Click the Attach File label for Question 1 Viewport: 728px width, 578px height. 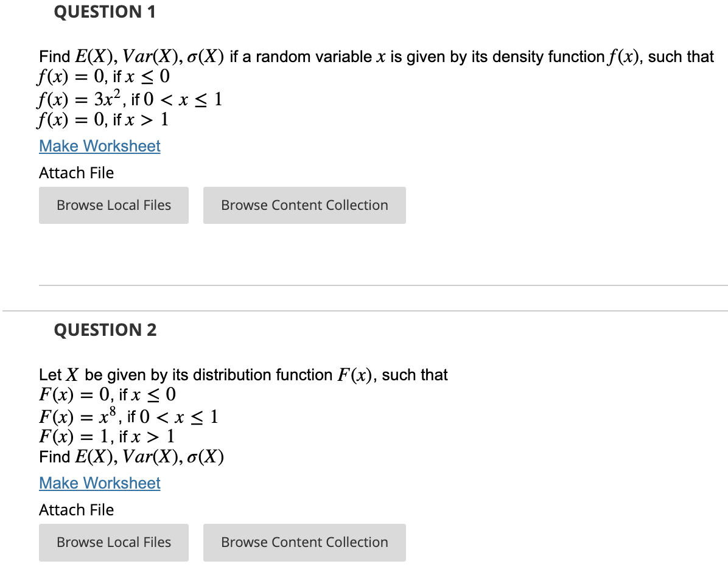pos(76,173)
